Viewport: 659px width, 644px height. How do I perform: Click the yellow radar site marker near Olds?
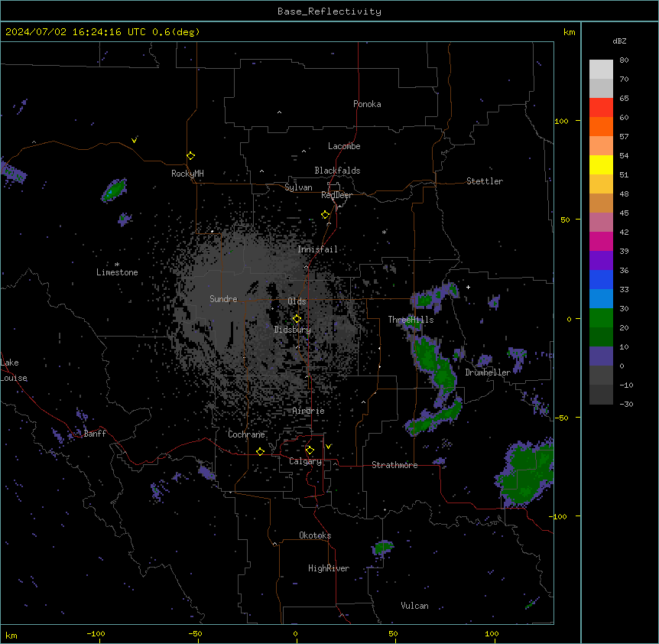297,319
